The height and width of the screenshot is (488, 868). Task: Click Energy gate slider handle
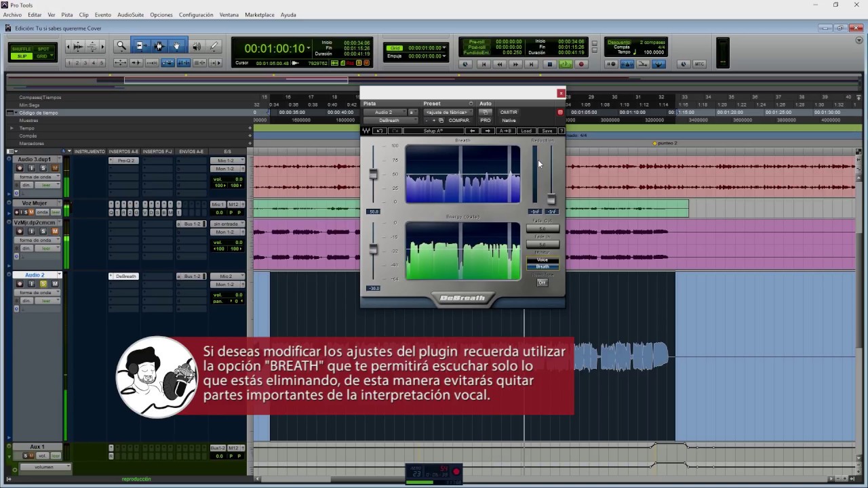(373, 250)
